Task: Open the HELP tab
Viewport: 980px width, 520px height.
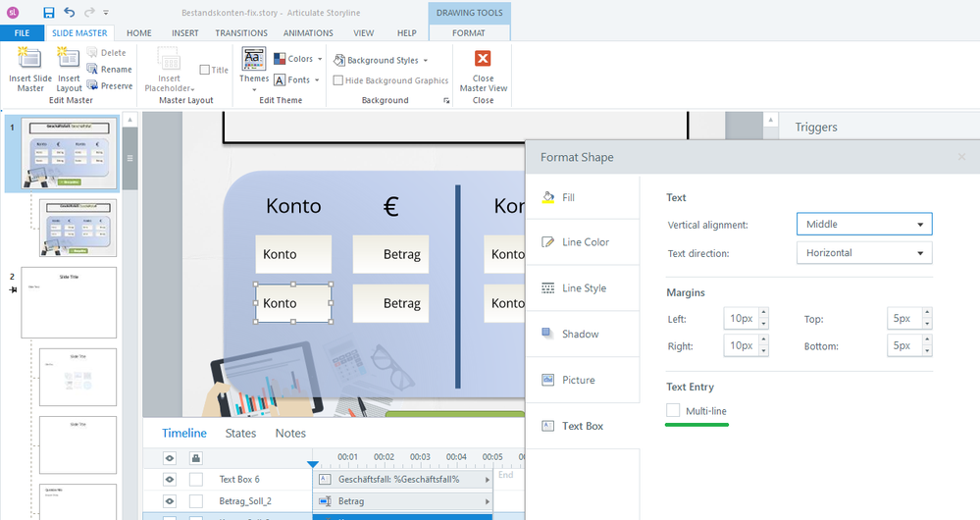Action: tap(407, 32)
